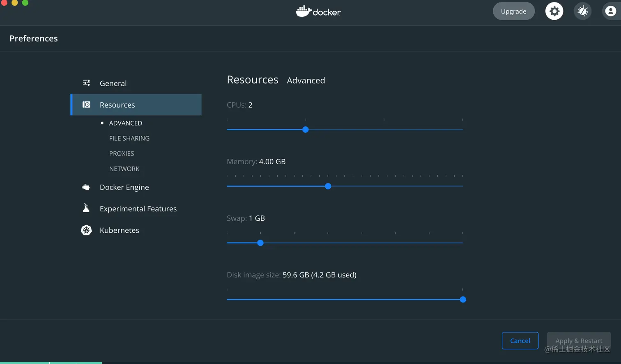Open the troubleshoot bug icon

[x=582, y=11]
